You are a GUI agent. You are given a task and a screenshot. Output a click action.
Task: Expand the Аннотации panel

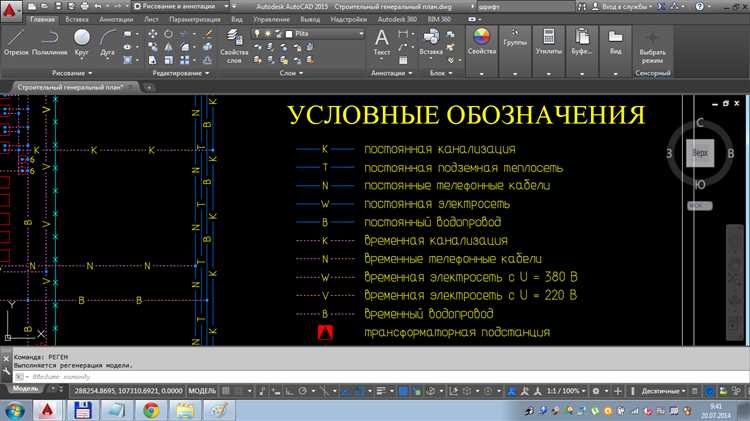click(x=391, y=73)
